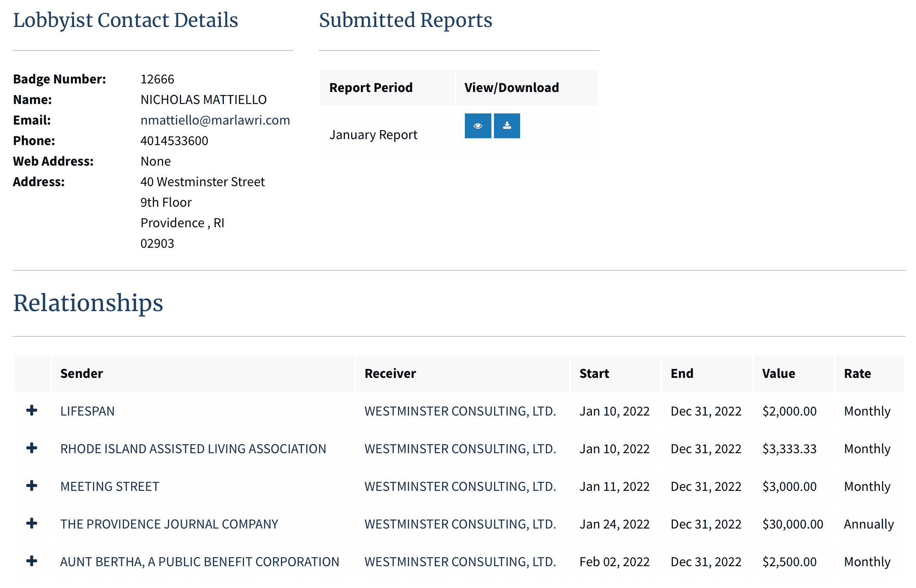Screen dimensions: 916x588
Task: Open RHODE ISLAND ASSISTED LIVING ASSOCIATION link
Action: click(193, 449)
